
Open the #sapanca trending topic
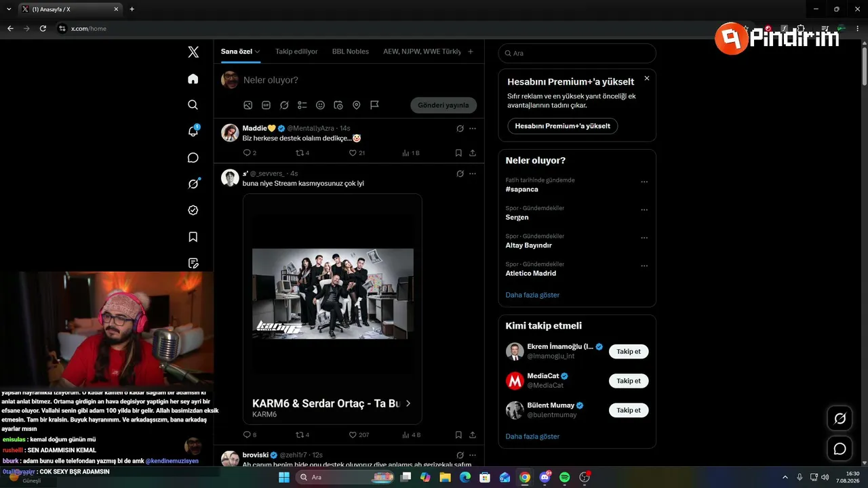(x=522, y=190)
